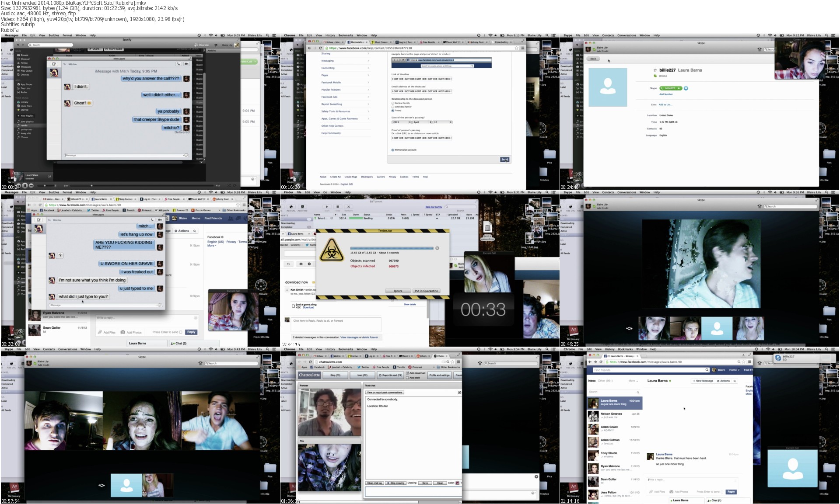840x504 pixels.
Task: Open the April month dropdown
Action: coord(422,122)
